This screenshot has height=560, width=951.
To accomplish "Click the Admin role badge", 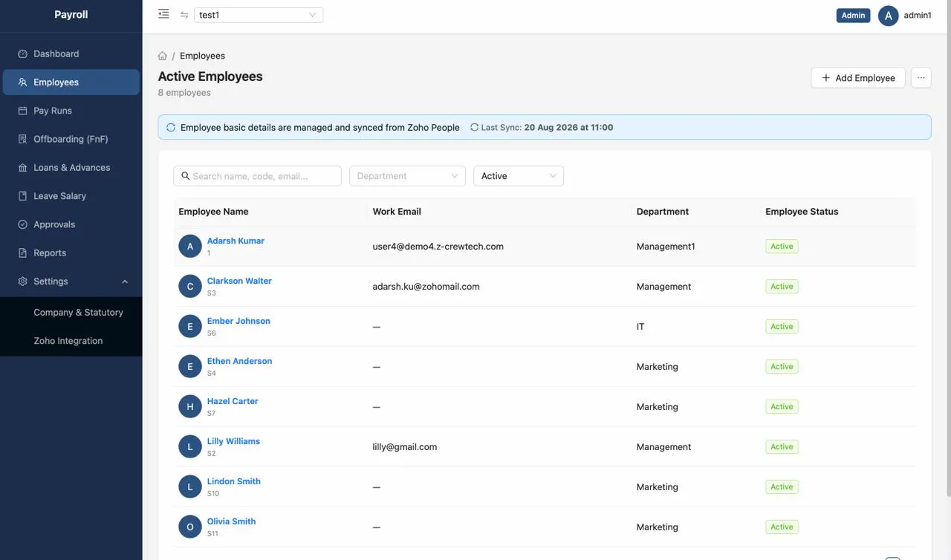I will point(853,16).
